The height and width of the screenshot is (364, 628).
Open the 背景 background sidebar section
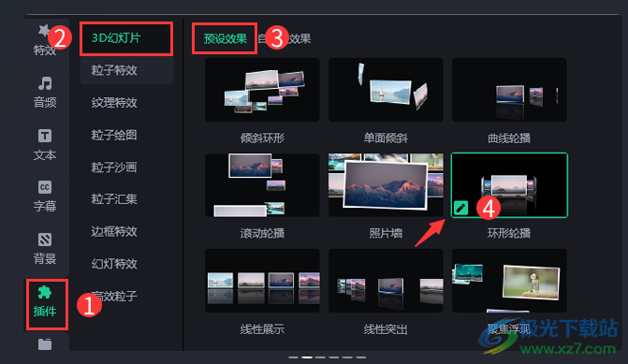(45, 248)
